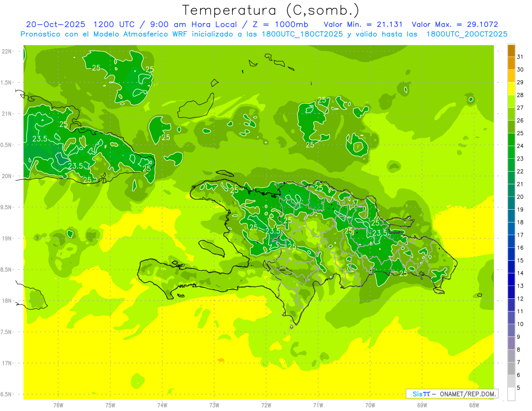
Task: Click the color bar label '25'
Action: [520, 133]
